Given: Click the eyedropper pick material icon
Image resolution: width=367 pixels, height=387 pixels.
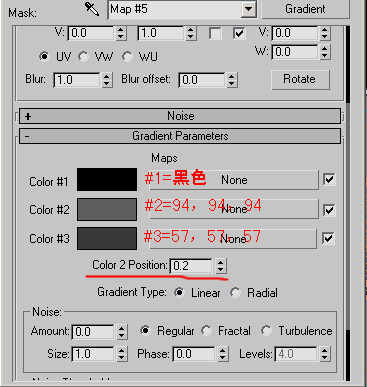Looking at the screenshot, I should [x=92, y=9].
